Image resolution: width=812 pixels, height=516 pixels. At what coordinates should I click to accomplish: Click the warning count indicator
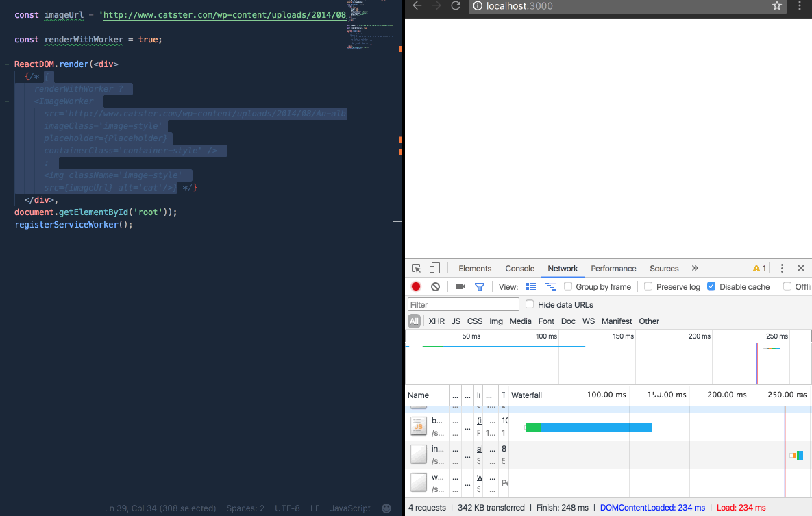click(x=759, y=269)
